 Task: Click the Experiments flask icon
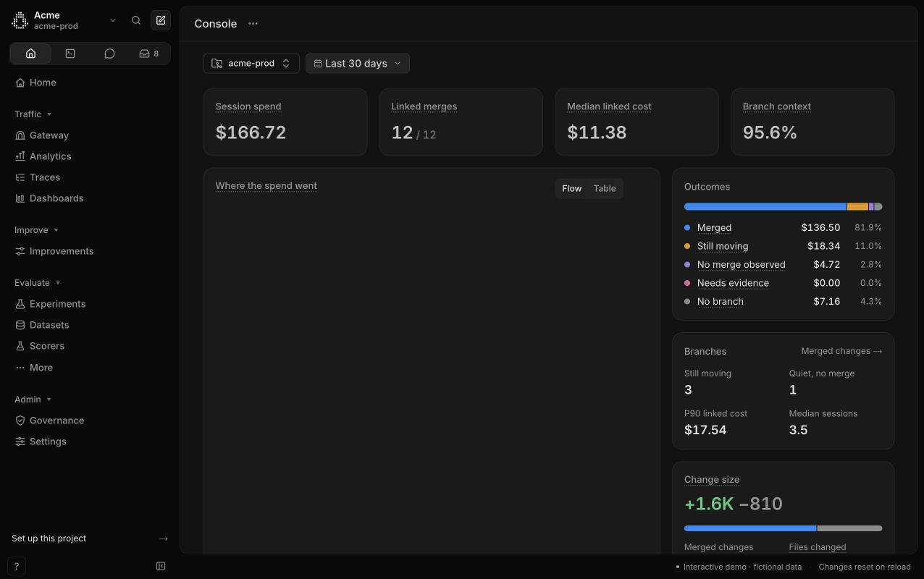tap(20, 304)
